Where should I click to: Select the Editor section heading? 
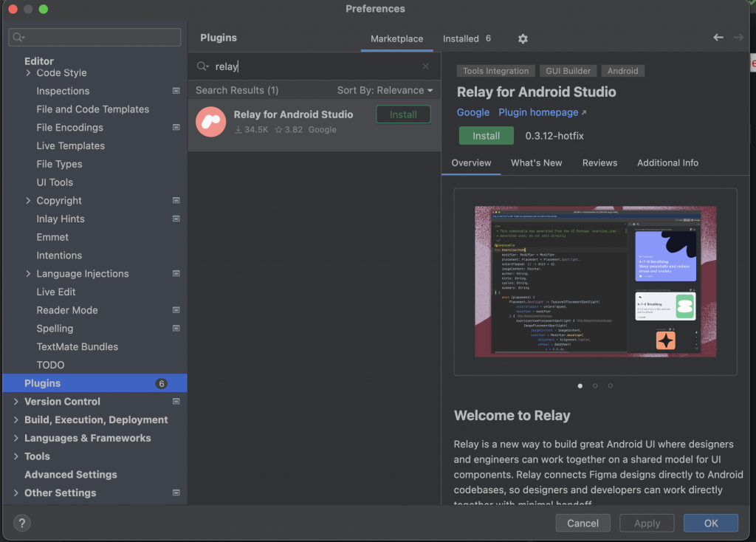[38, 61]
